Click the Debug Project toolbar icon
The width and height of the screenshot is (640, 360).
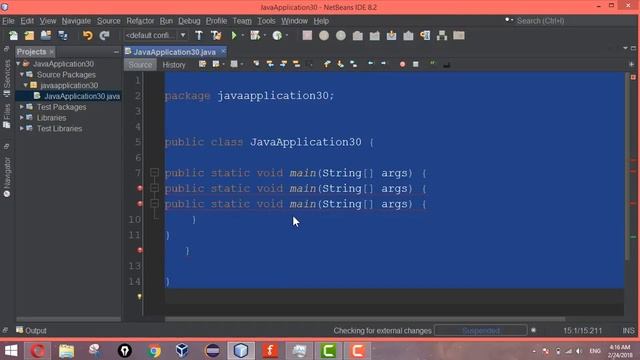tap(256, 36)
